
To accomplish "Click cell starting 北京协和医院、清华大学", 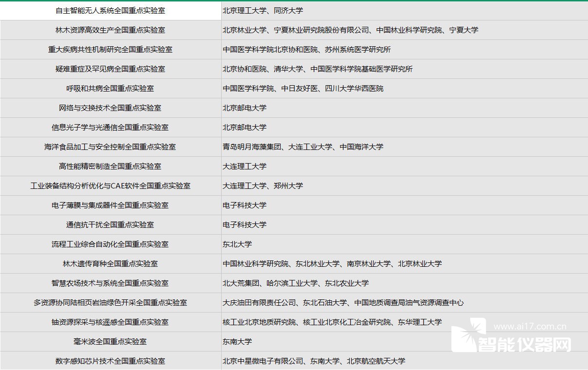I will pos(404,69).
